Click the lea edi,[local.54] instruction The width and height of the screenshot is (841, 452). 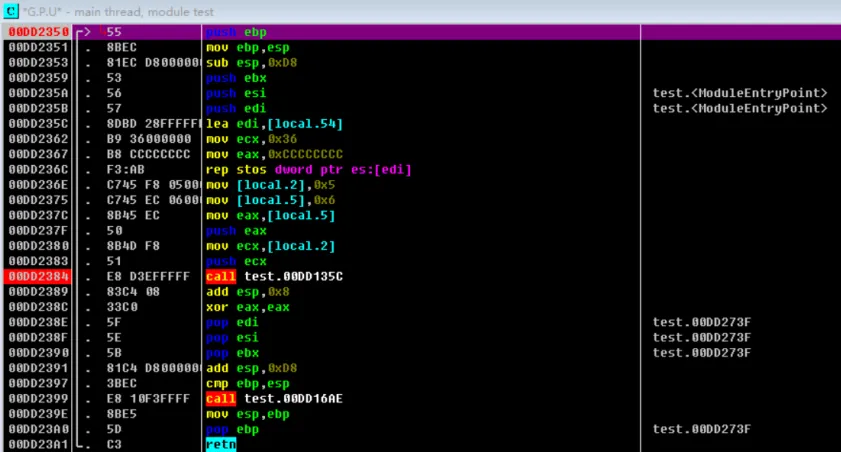(274, 124)
